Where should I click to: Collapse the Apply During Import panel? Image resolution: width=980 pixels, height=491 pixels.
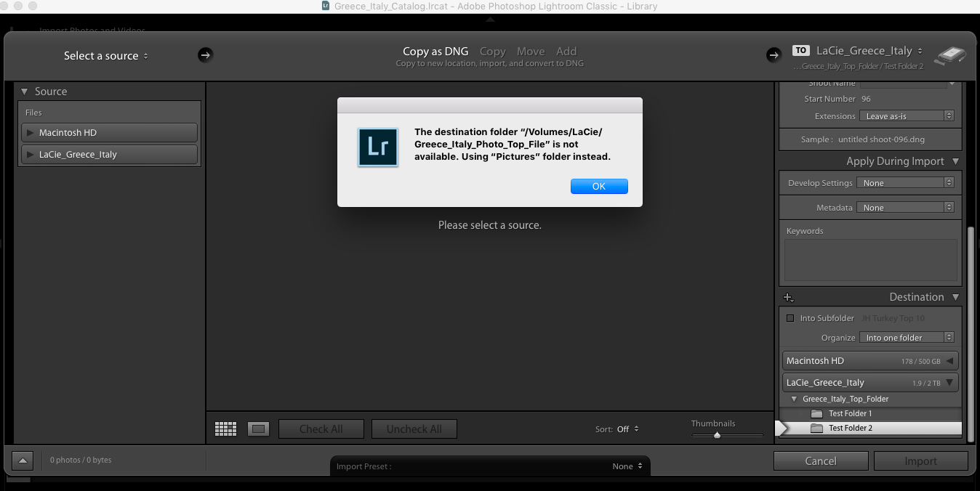click(x=955, y=161)
